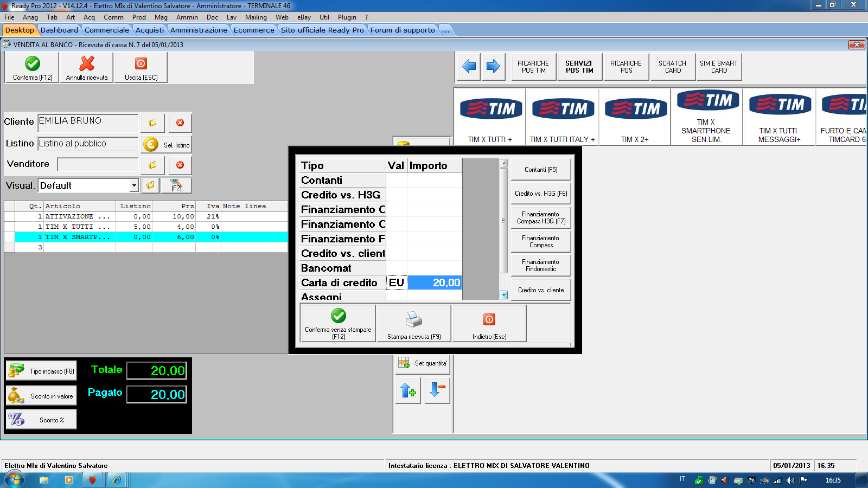Choose Finanziamento Findomestic payment

coord(541,265)
